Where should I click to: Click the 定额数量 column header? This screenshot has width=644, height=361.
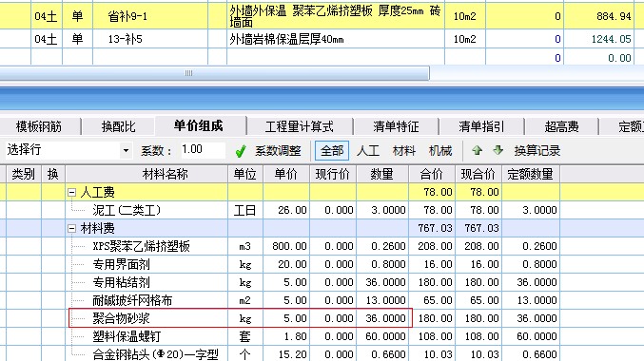(x=530, y=175)
